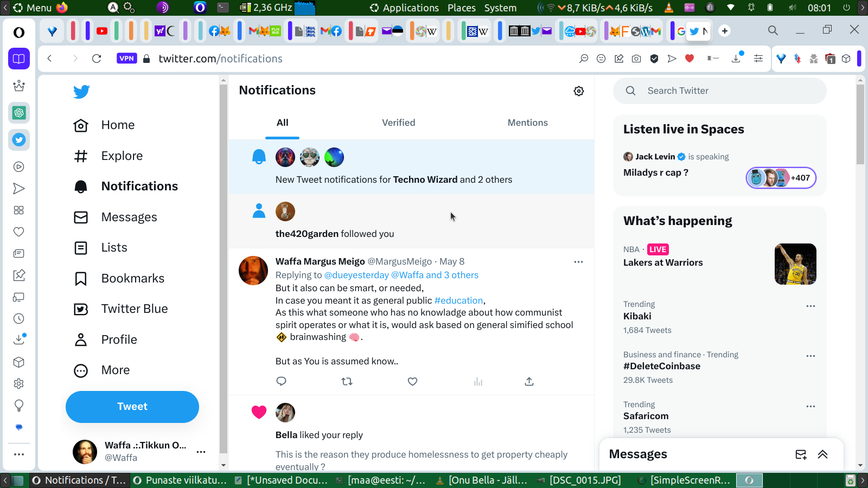Open the privacy shield icon in address bar
The height and width of the screenshot is (488, 868).
click(x=654, y=59)
